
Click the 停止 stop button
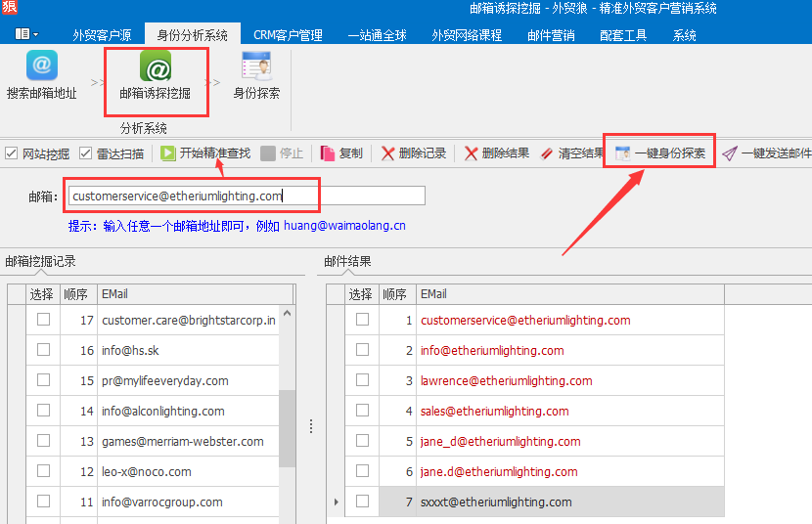[x=282, y=153]
